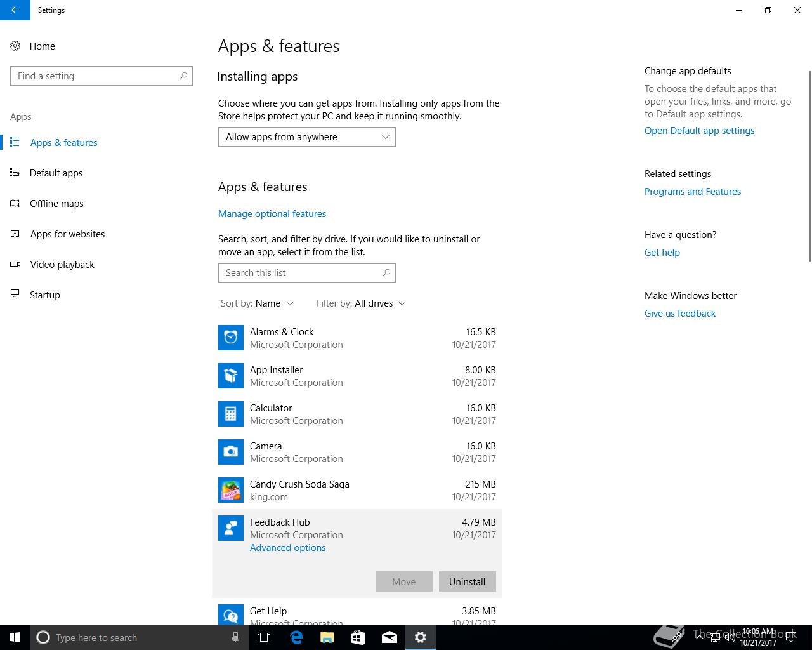Screen dimensions: 812x650
Task: Click the Alarms & Clock app icon
Action: (231, 338)
